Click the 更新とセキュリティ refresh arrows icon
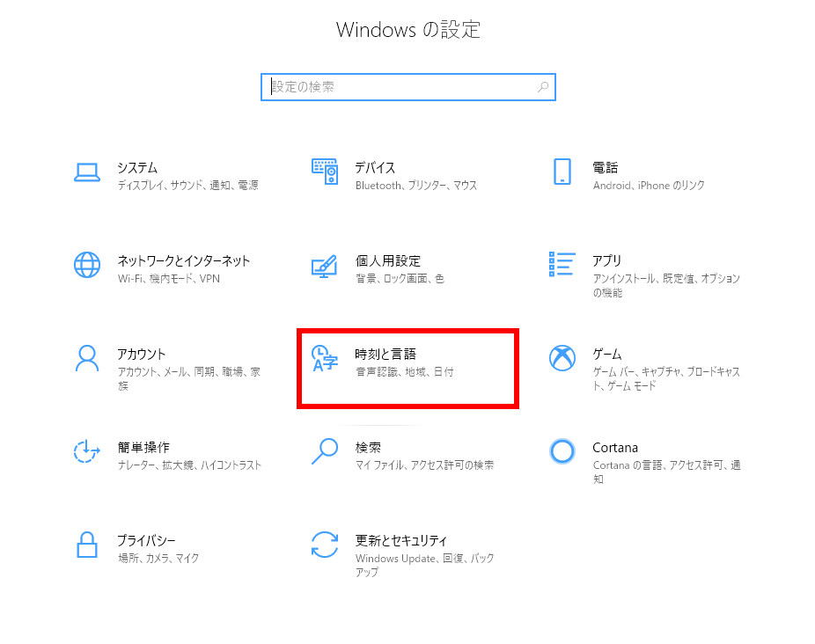The height and width of the screenshot is (644, 815). (x=325, y=545)
